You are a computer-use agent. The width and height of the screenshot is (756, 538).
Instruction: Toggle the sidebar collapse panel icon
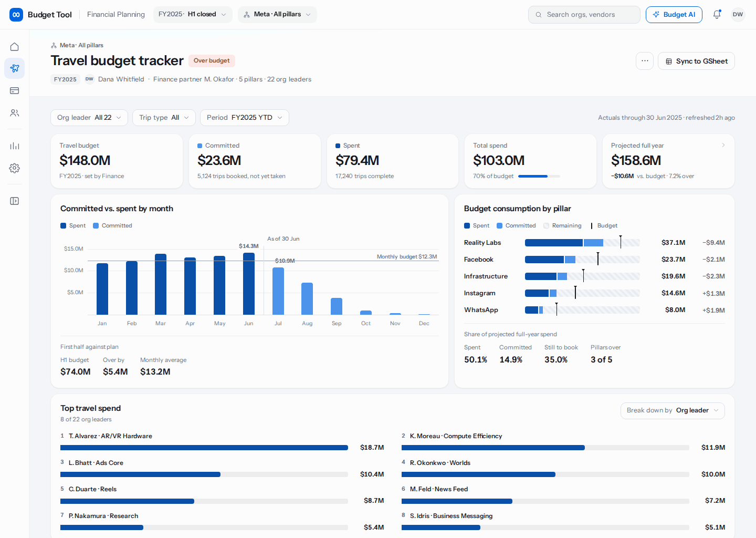pyautogui.click(x=15, y=201)
